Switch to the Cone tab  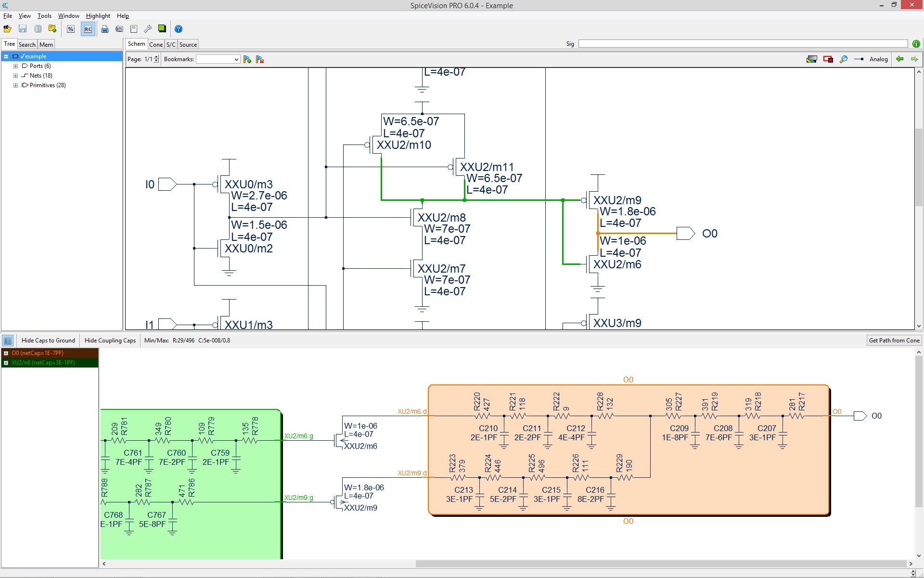point(156,44)
